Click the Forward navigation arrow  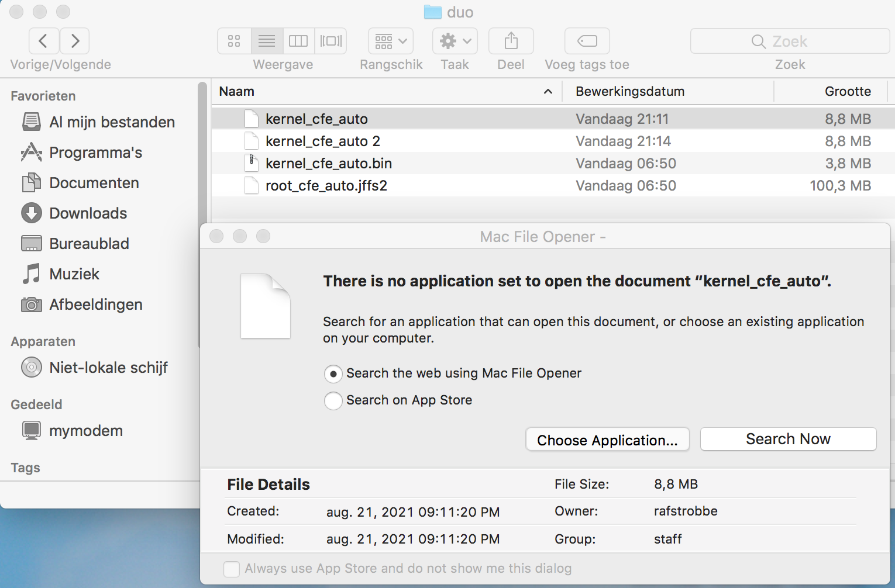(75, 41)
